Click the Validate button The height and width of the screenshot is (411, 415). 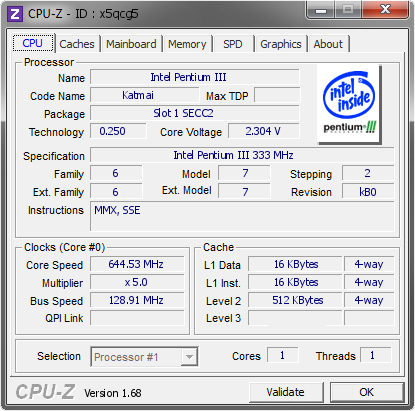[x=286, y=392]
